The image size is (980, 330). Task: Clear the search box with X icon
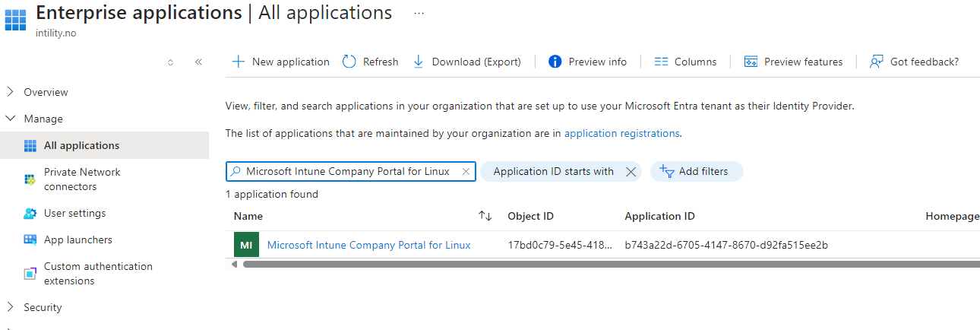pos(466,171)
